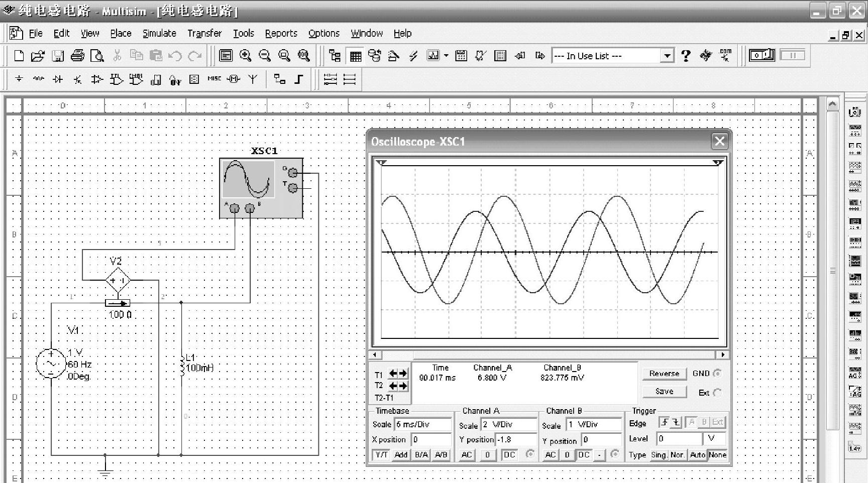Open the Transfer menu
Screen dimensions: 868x483
pos(204,33)
